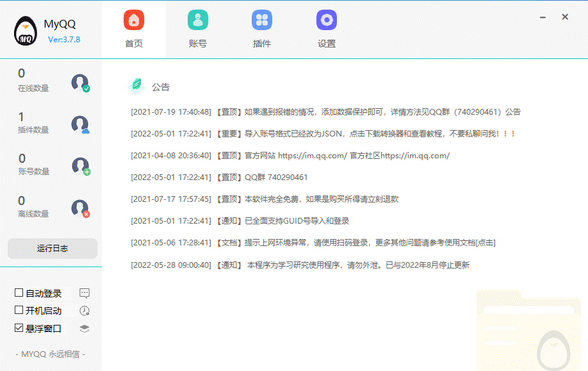
Task: Open the JSON import format announcement
Action: click(322, 133)
